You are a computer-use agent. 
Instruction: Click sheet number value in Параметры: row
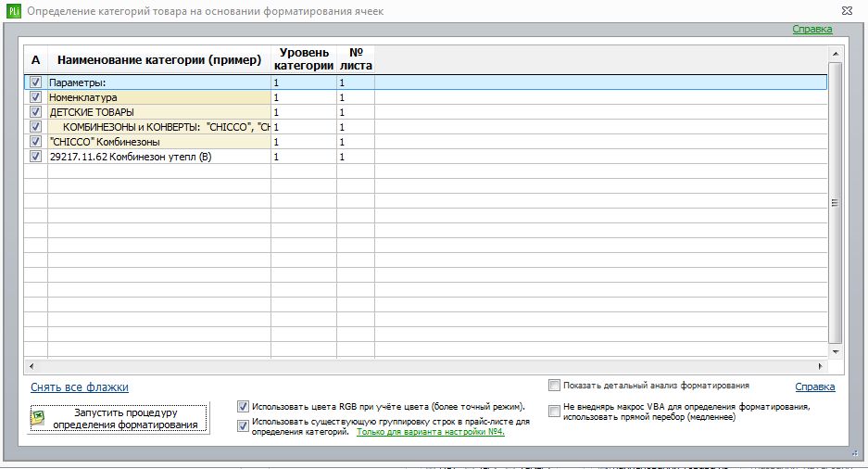click(x=356, y=82)
